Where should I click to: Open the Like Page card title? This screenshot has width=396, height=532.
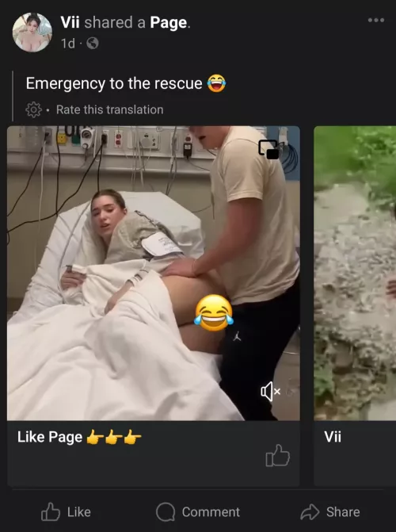(79, 437)
